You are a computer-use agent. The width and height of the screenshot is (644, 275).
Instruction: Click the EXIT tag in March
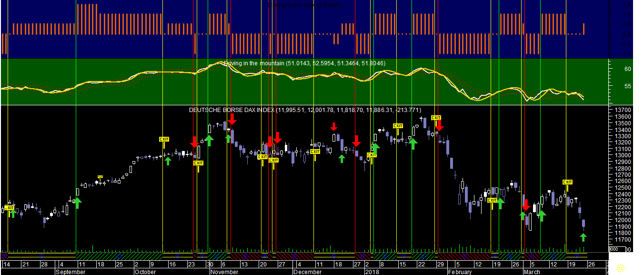point(567,182)
